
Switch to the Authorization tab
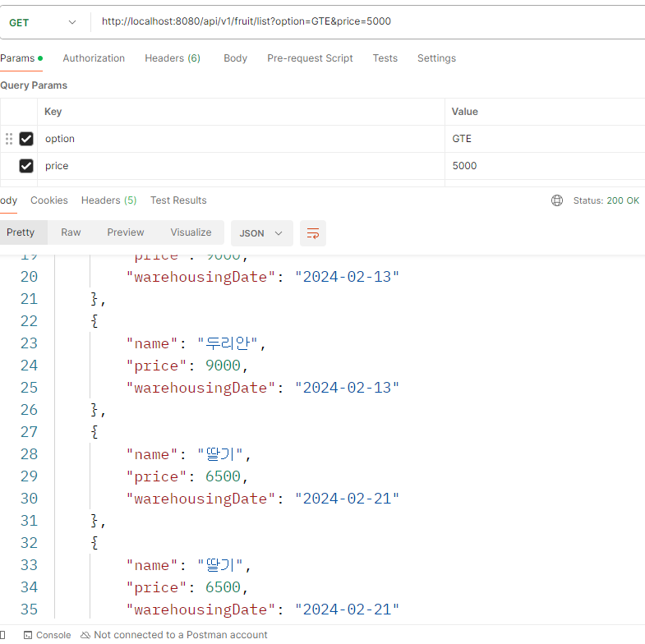tap(94, 58)
